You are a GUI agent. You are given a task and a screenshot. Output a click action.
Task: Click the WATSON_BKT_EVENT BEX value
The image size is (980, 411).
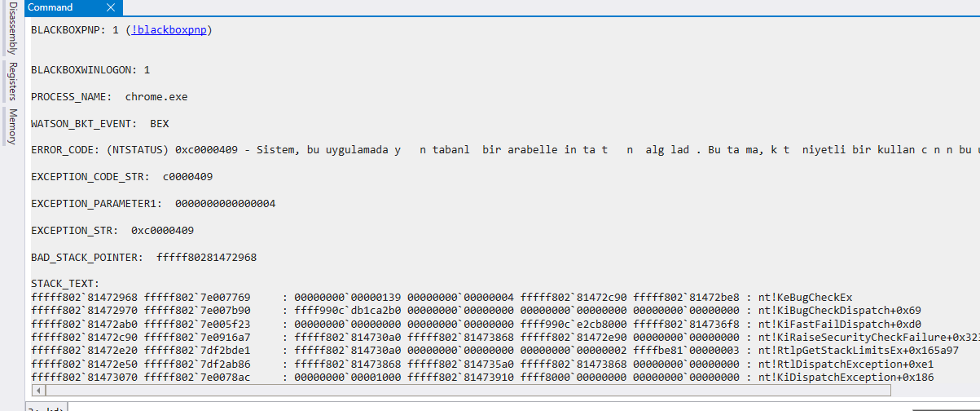(160, 124)
